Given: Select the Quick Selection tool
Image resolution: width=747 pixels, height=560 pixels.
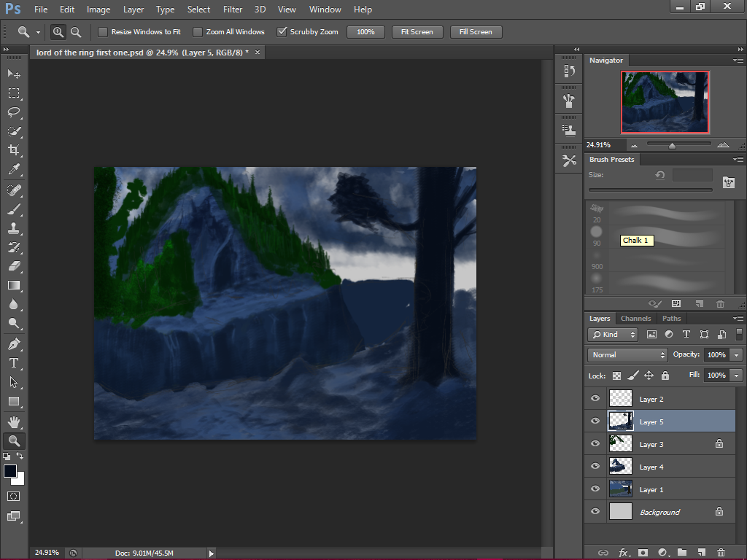Looking at the screenshot, I should 14,131.
